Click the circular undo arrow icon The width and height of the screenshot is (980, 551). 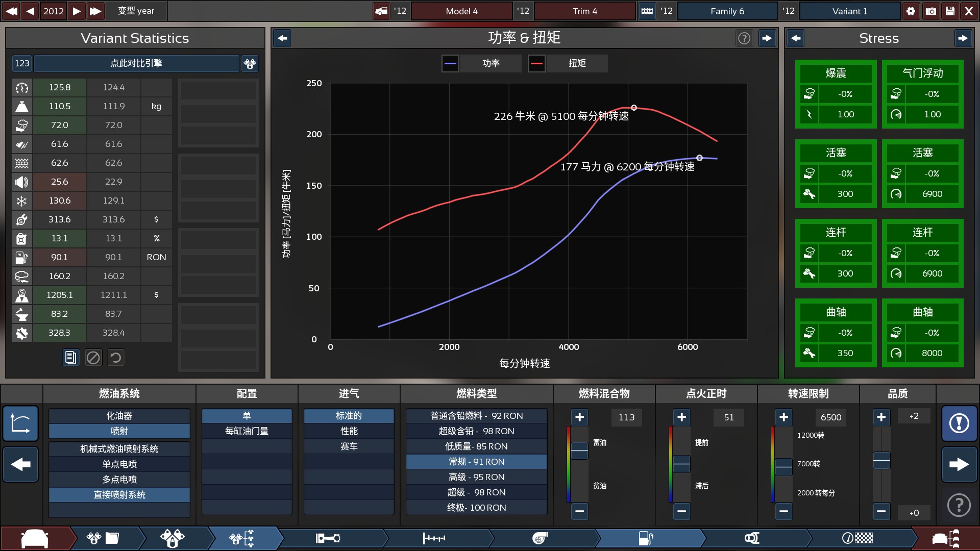(x=116, y=358)
